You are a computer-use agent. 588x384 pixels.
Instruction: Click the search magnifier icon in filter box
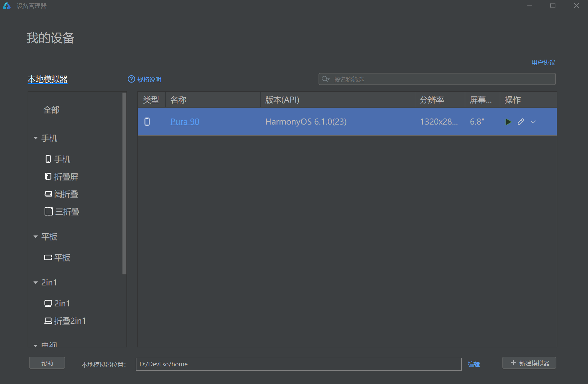(325, 79)
